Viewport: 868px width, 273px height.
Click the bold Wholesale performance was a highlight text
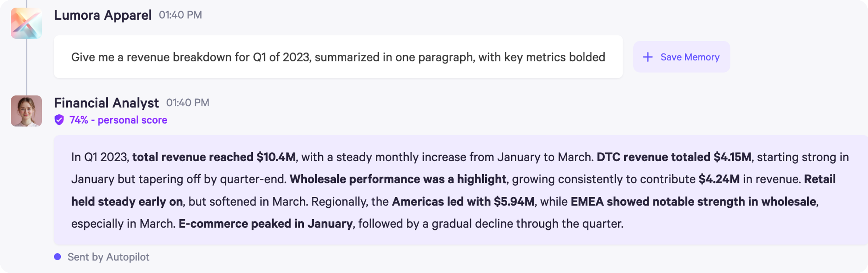[398, 179]
